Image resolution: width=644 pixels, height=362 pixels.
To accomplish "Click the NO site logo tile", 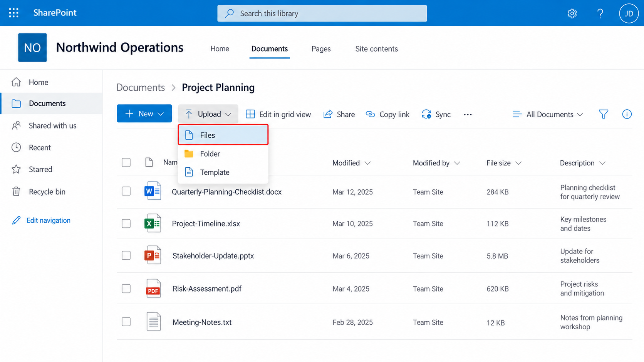I will point(32,48).
